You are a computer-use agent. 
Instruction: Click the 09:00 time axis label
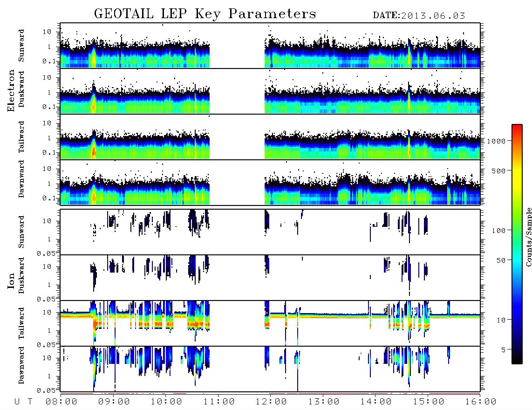[114, 402]
